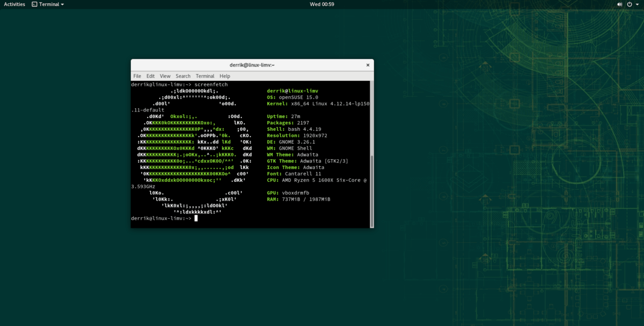Open the Search menu
This screenshot has height=326, width=644.
pyautogui.click(x=182, y=76)
